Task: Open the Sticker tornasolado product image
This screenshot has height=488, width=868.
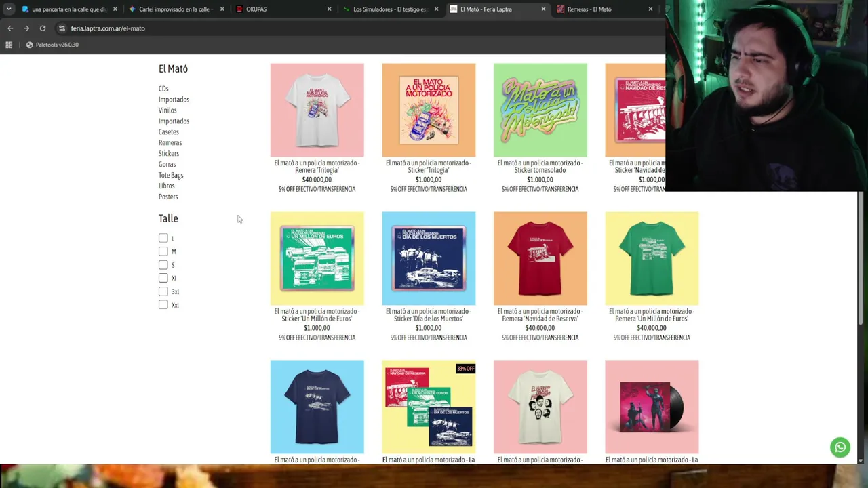Action: [x=540, y=110]
